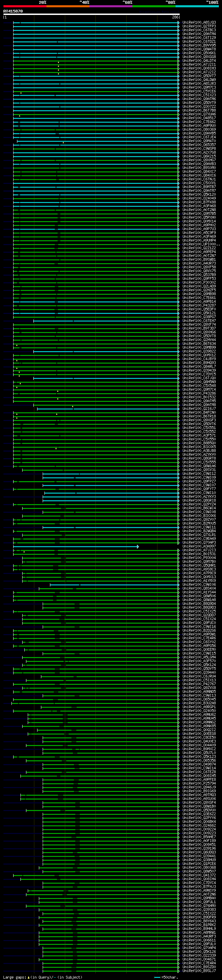Click the UniRef100_Q5QHR1 label
This screenshot has height=980, width=222.
pos(199,566)
